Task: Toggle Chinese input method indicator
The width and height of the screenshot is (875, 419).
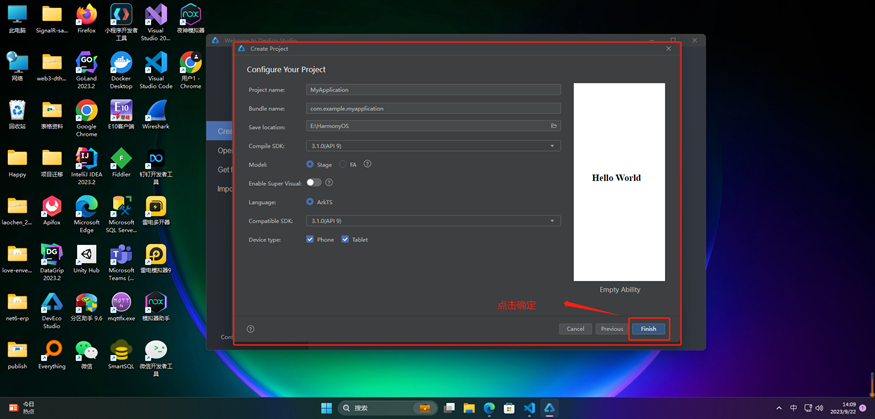Action: [794, 408]
